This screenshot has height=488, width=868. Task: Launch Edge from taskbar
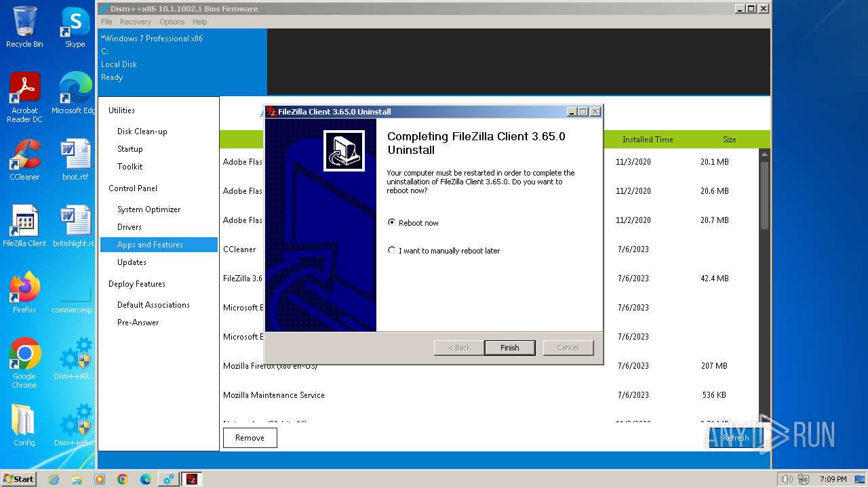coord(146,479)
